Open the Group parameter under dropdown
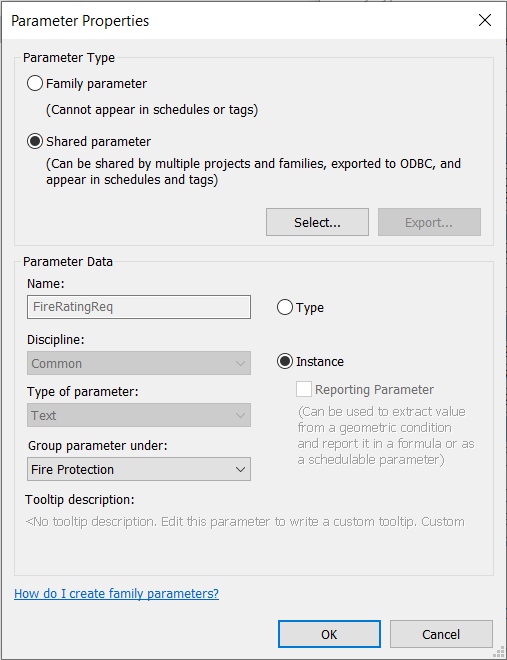 click(x=139, y=469)
